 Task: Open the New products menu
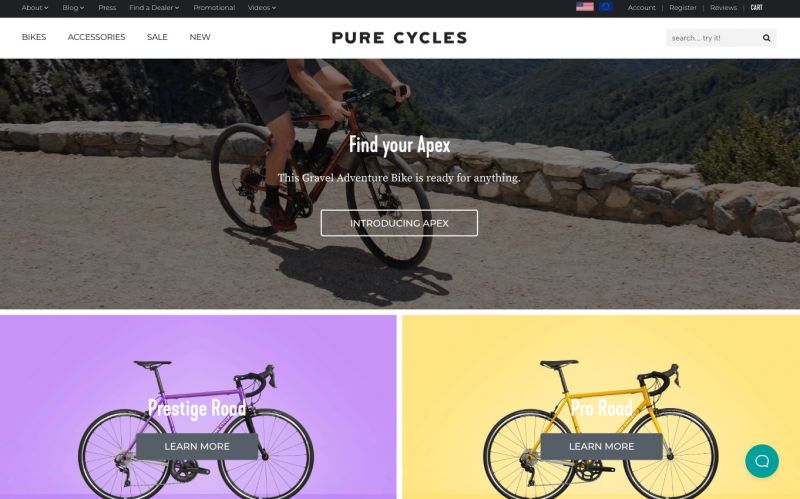pyautogui.click(x=200, y=37)
